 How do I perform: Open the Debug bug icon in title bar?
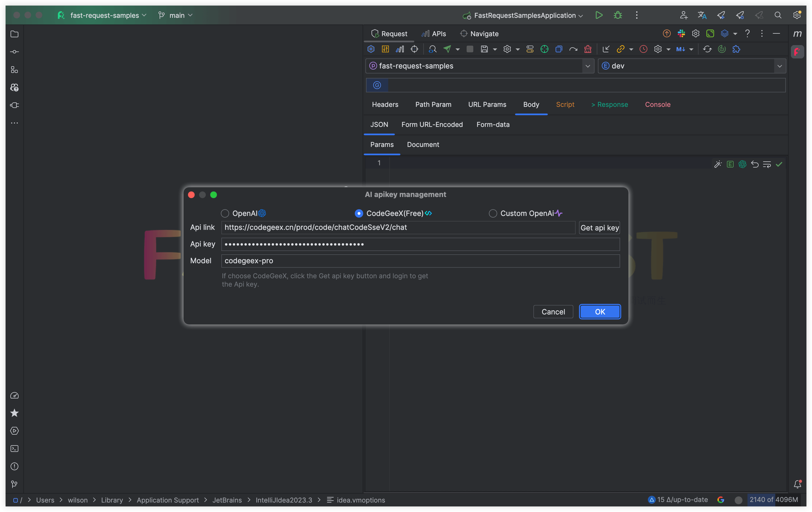pyautogui.click(x=617, y=15)
